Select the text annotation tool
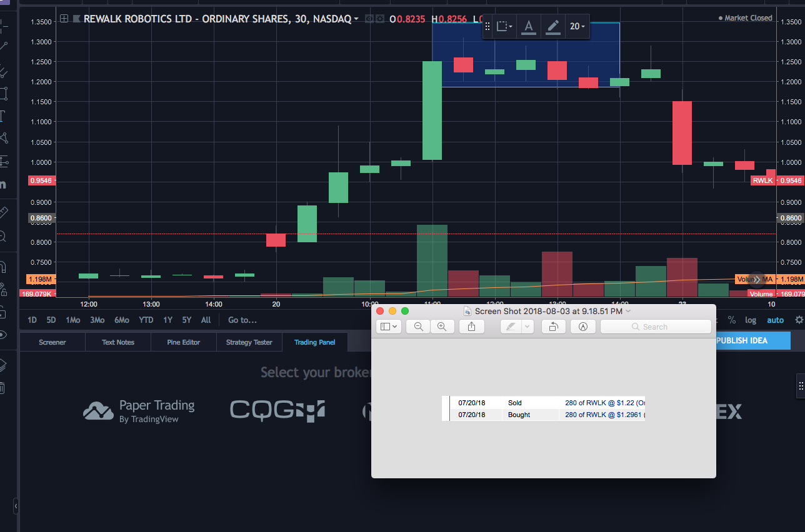Viewport: 805px width, 532px height. point(2,116)
